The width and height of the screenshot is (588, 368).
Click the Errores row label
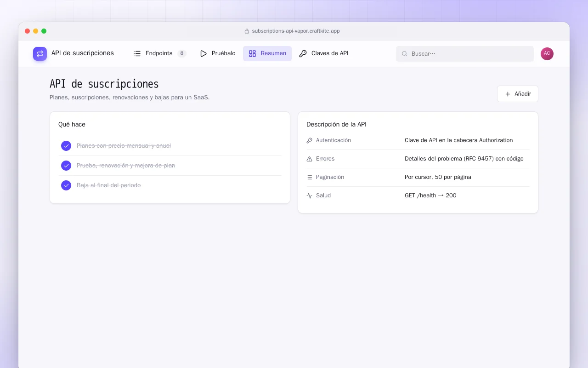coord(325,159)
